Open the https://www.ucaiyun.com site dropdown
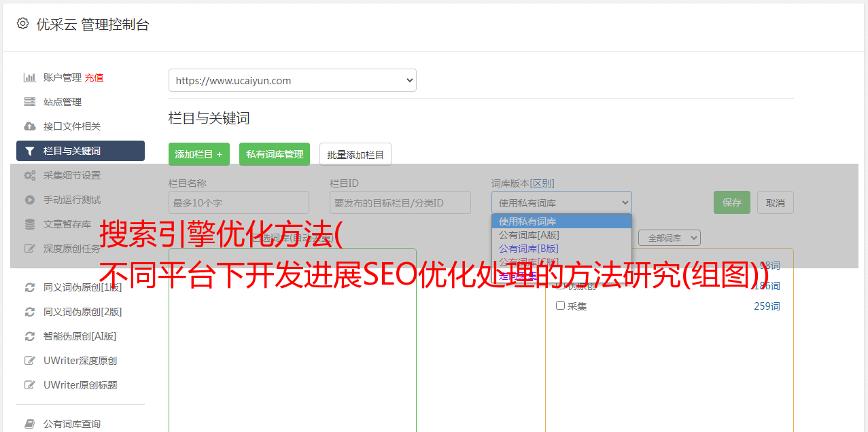This screenshot has height=432, width=868. point(292,80)
